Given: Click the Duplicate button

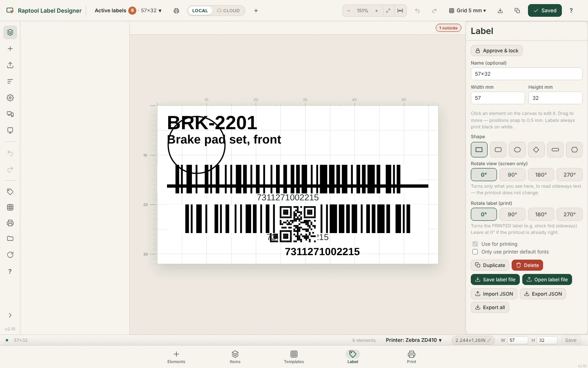Looking at the screenshot, I should click(490, 265).
